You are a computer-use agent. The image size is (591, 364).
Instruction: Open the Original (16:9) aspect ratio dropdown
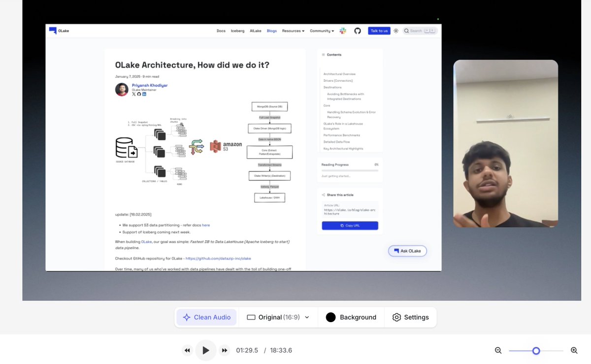278,317
